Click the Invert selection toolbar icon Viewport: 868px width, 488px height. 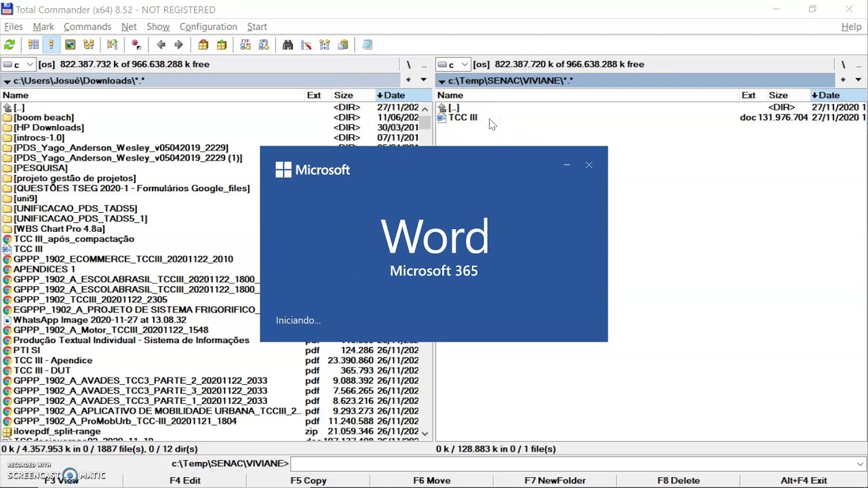113,45
